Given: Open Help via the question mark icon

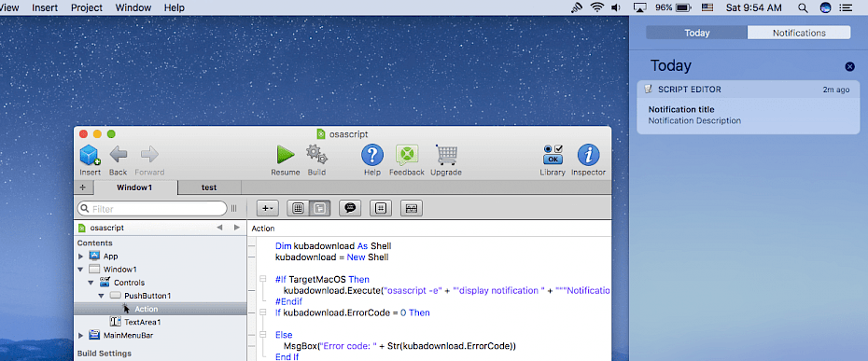Looking at the screenshot, I should (372, 155).
